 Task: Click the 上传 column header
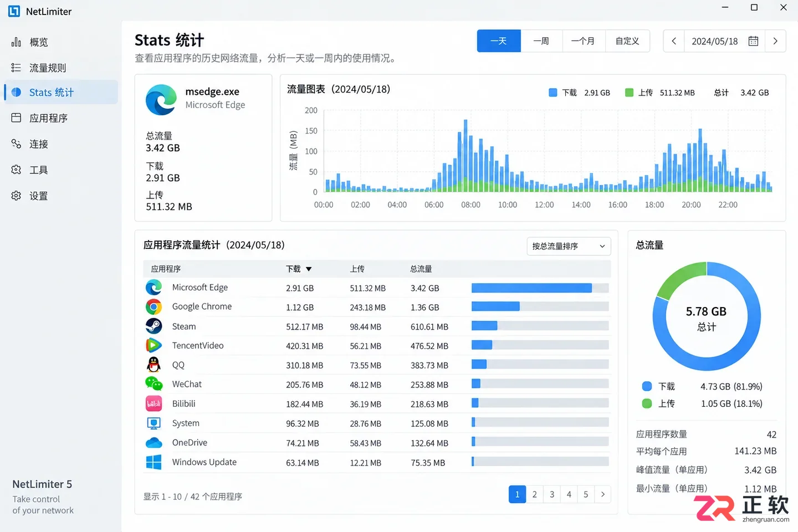click(x=357, y=269)
